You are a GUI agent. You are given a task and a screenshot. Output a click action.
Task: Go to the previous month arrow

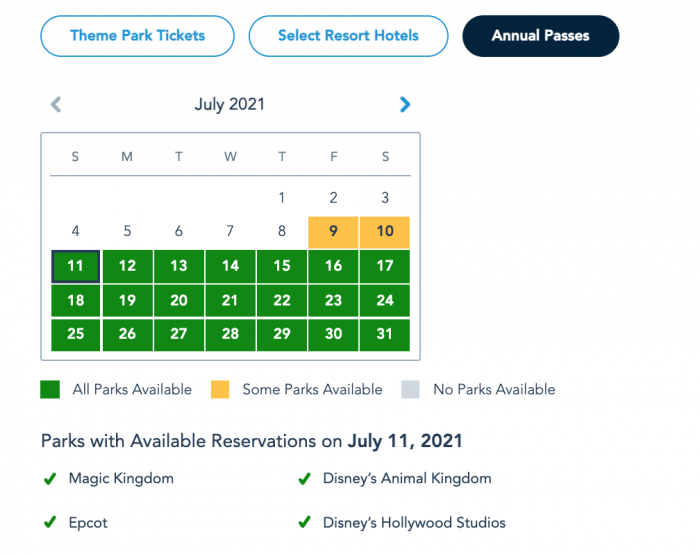tap(56, 104)
